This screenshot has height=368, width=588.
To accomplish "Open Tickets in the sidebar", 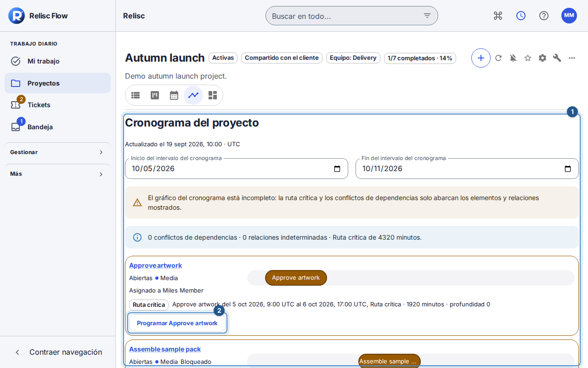I will pyautogui.click(x=58, y=105).
